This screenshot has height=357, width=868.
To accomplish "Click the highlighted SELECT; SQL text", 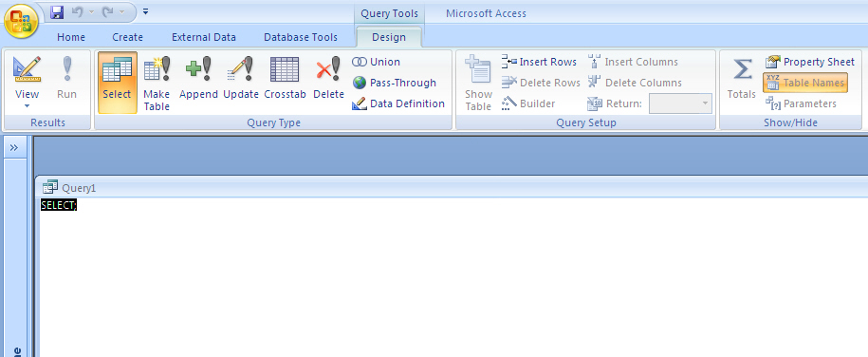I will point(59,206).
